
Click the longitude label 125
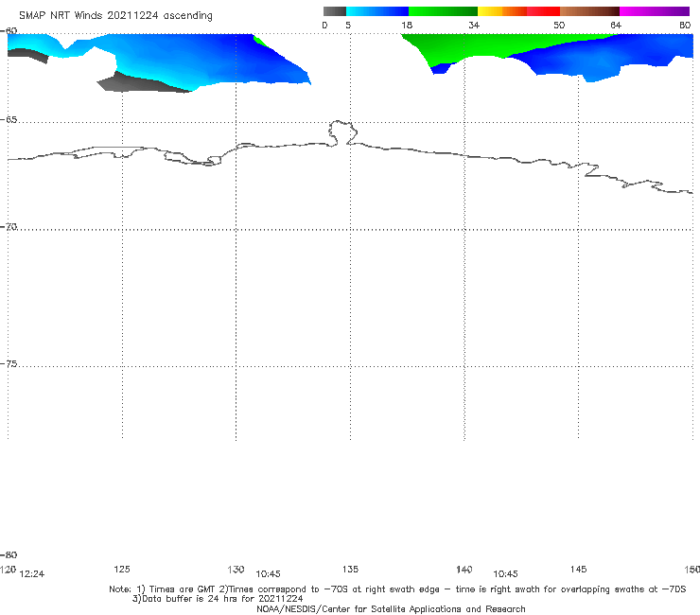click(x=122, y=569)
